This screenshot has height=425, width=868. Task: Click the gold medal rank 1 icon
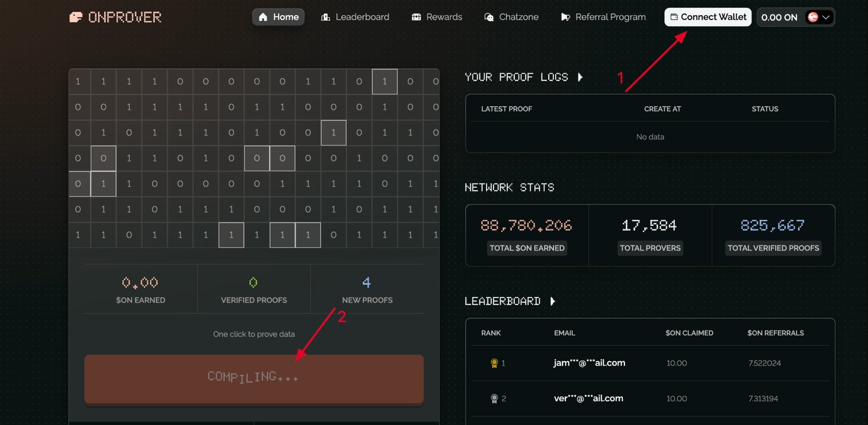point(494,363)
